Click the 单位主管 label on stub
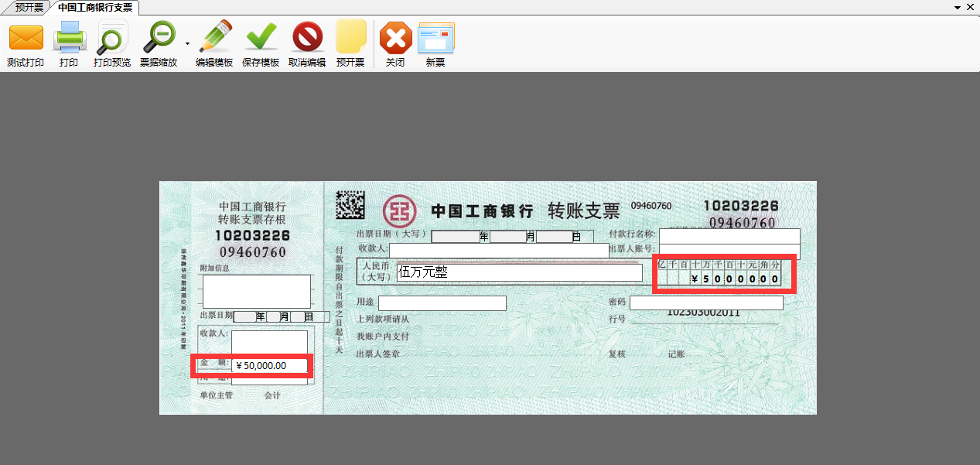The height and width of the screenshot is (465, 980). point(216,395)
